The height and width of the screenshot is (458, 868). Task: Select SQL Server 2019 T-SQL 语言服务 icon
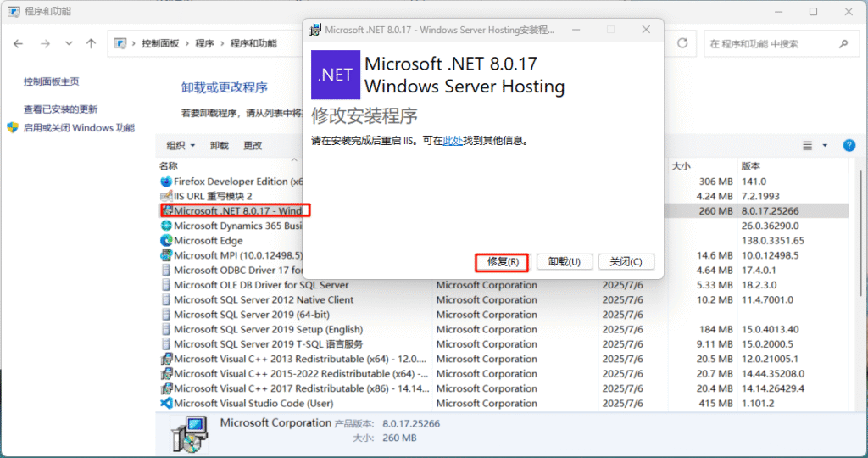pyautogui.click(x=166, y=344)
